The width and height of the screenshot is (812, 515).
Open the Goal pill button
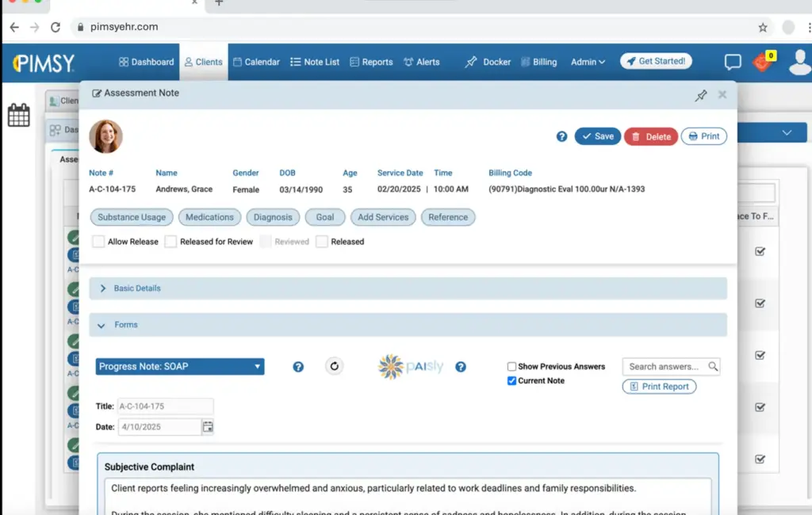[325, 217]
